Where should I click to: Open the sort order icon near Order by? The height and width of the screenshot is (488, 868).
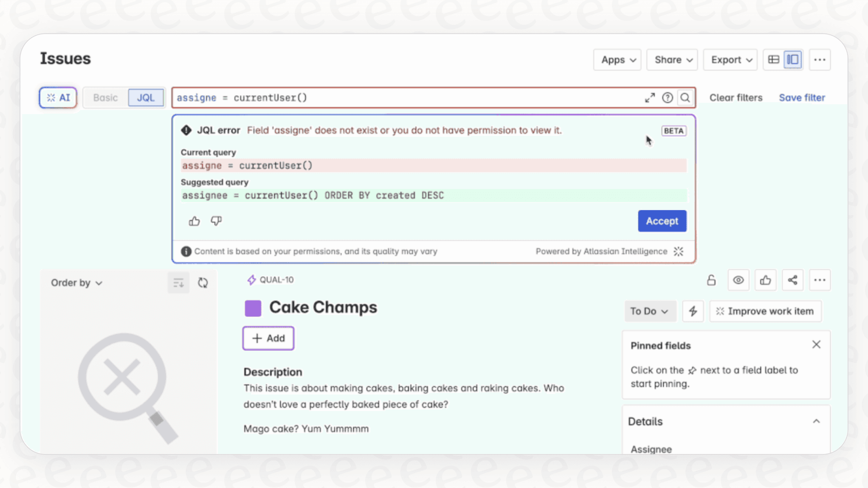pos(178,282)
